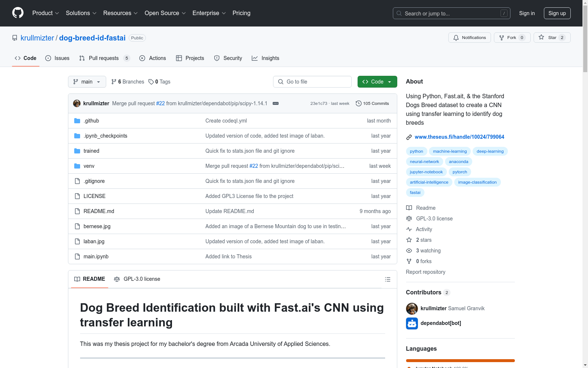Open the Pricing link
This screenshot has height=368, width=588.
(241, 13)
